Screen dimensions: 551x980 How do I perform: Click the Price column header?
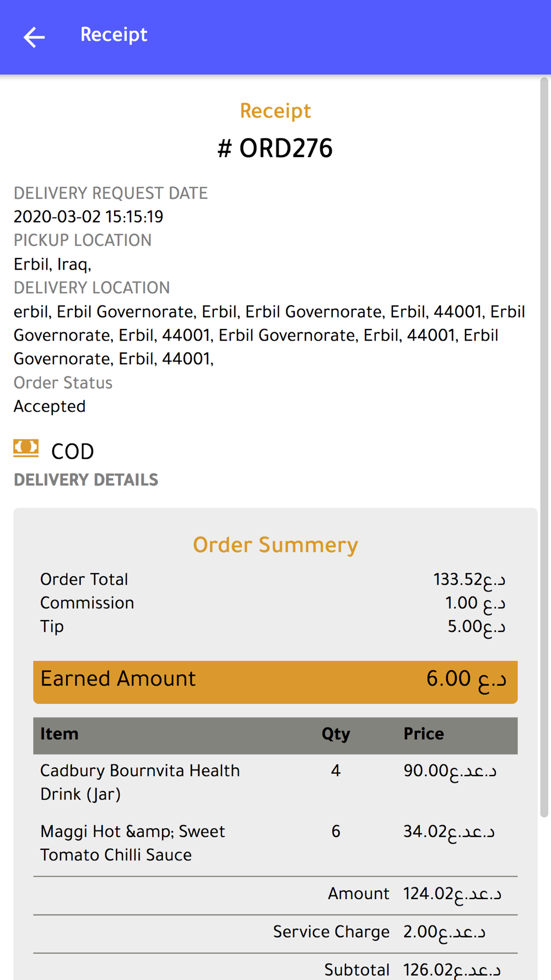click(x=424, y=734)
